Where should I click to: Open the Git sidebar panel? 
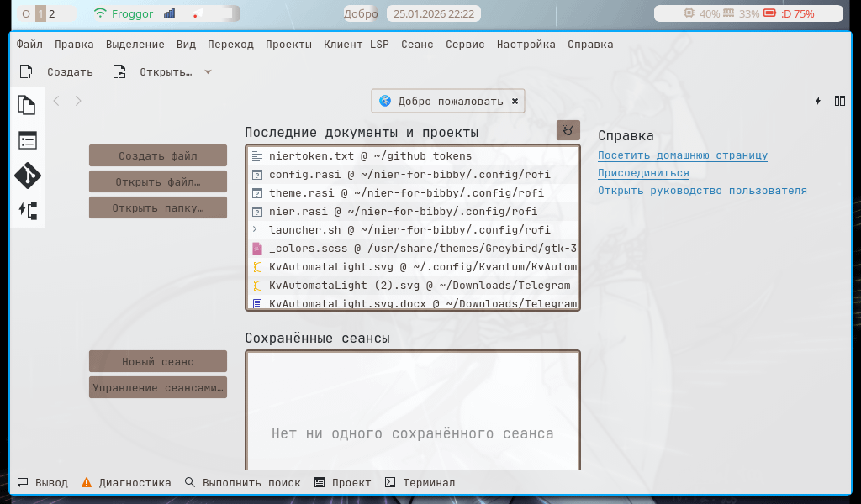[x=28, y=176]
